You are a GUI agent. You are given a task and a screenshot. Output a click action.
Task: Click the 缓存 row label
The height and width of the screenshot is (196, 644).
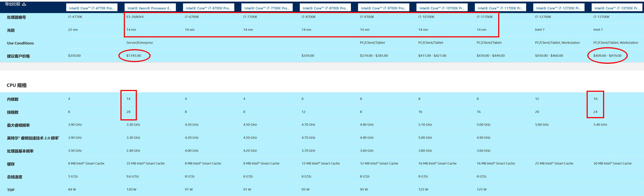[11, 164]
